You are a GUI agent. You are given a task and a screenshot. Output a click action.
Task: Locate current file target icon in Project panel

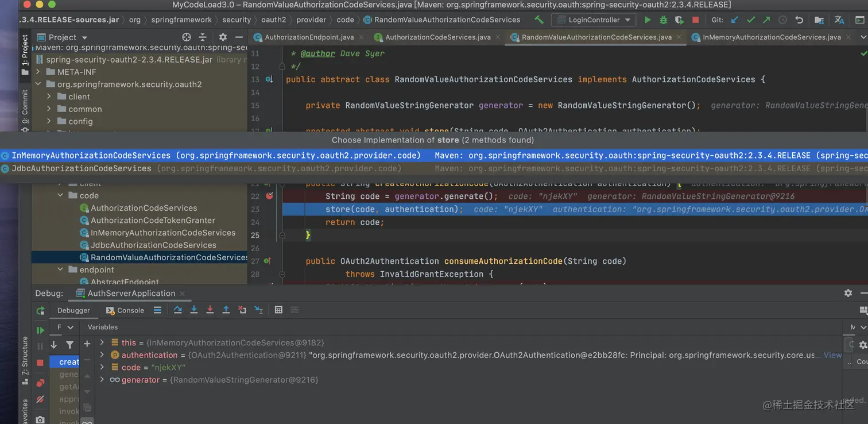click(x=187, y=37)
